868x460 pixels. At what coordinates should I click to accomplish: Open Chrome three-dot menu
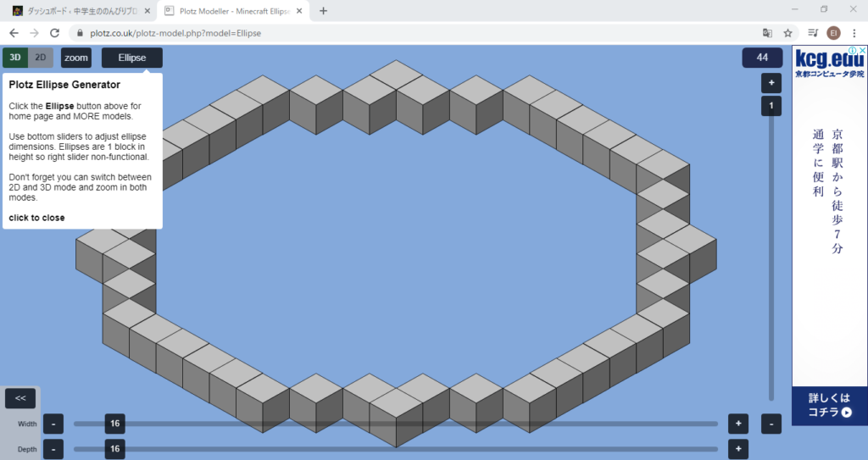coord(854,33)
